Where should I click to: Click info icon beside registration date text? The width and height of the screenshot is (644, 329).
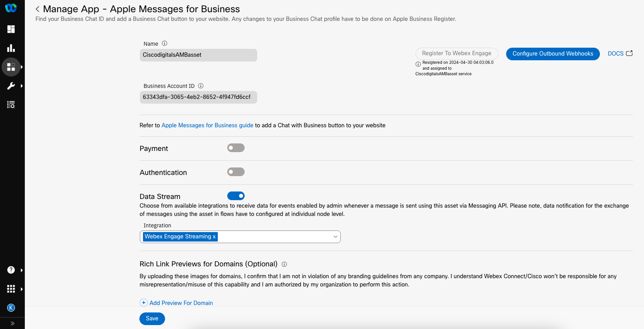(x=418, y=64)
